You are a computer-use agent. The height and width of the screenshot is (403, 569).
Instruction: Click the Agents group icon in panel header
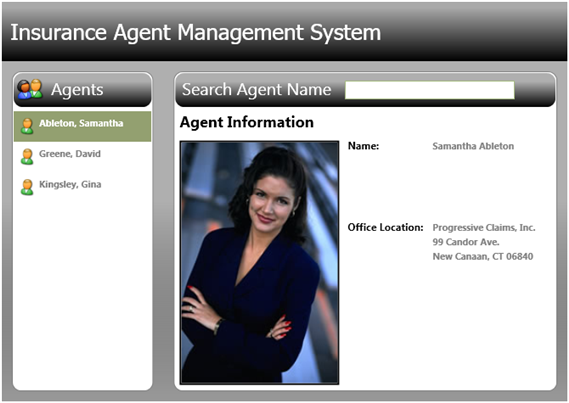click(x=30, y=89)
